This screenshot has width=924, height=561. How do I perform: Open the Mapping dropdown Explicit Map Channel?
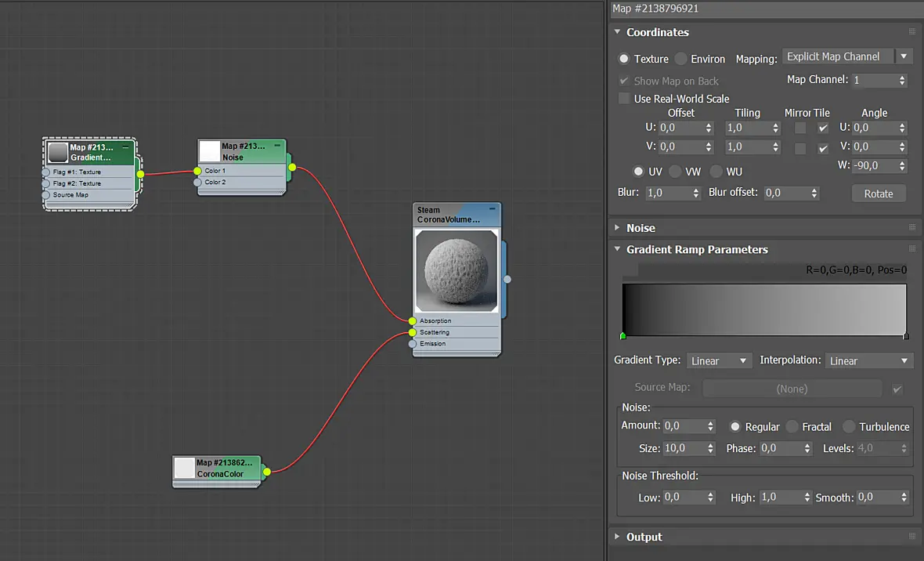coord(847,56)
